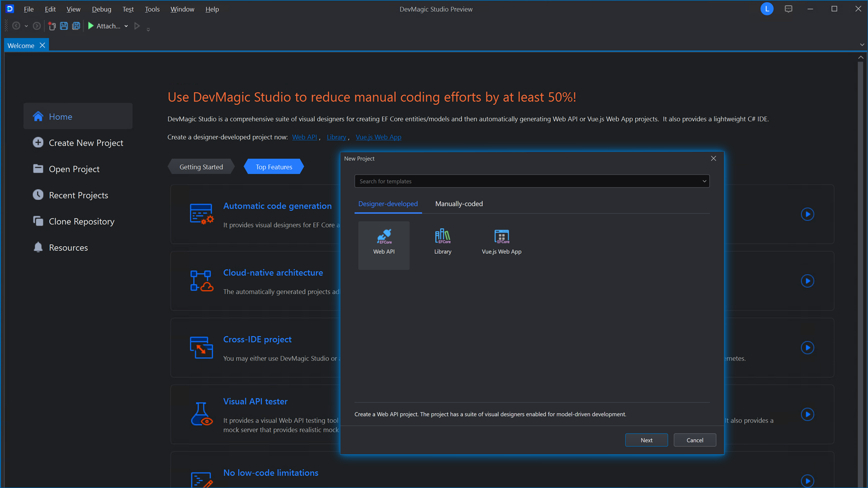Open the Tools menu

pyautogui.click(x=152, y=9)
